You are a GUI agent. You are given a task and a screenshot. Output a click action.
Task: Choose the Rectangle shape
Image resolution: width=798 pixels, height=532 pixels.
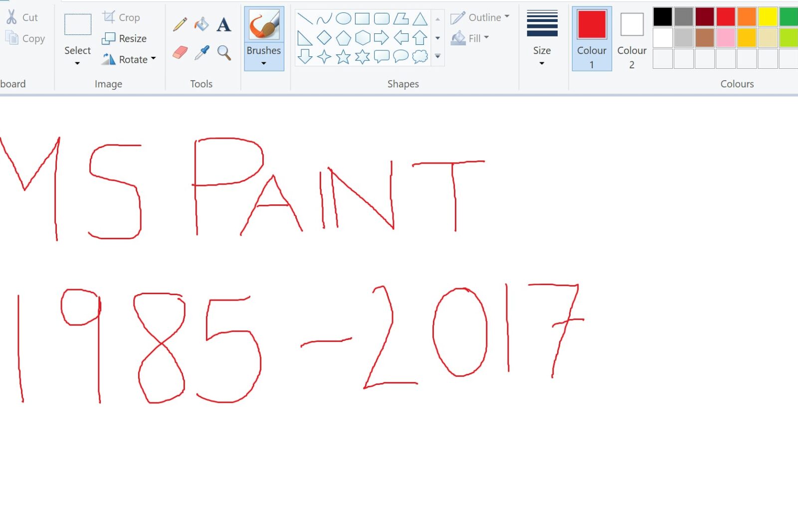362,19
